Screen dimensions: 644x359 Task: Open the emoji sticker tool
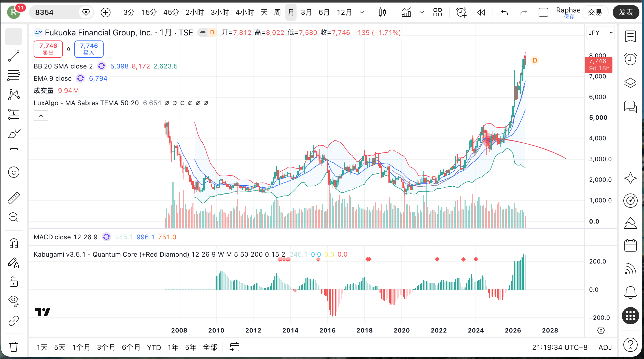click(14, 172)
